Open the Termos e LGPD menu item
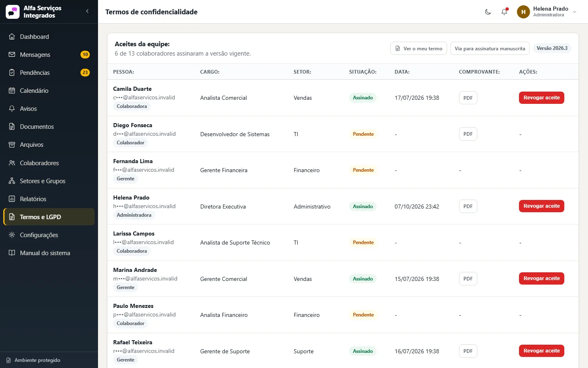Viewport: 588px width, 368px height. (49, 217)
